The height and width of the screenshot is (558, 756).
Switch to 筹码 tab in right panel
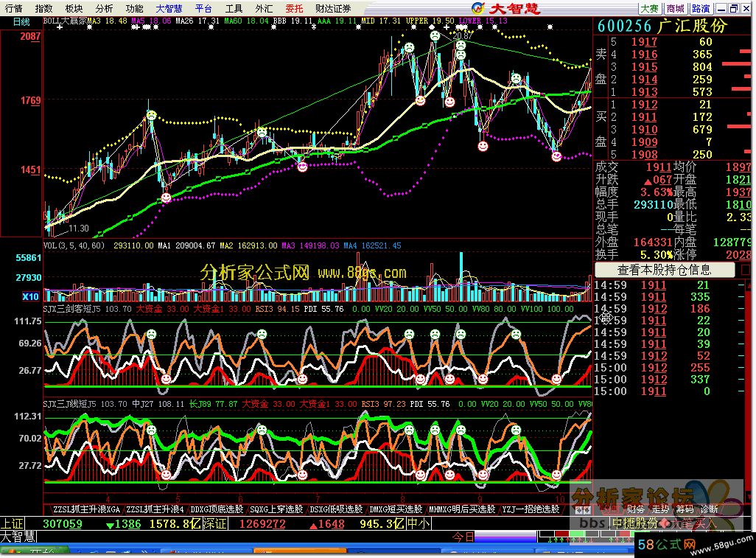click(685, 509)
